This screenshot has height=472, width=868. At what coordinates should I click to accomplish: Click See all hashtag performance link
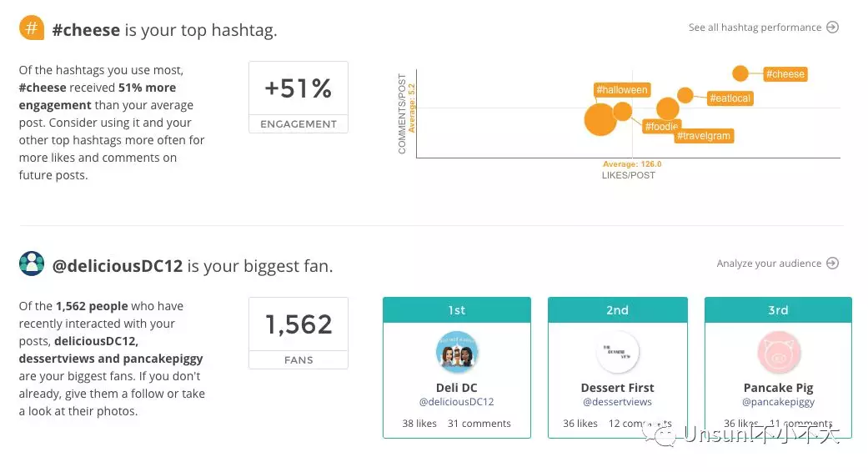pyautogui.click(x=755, y=28)
